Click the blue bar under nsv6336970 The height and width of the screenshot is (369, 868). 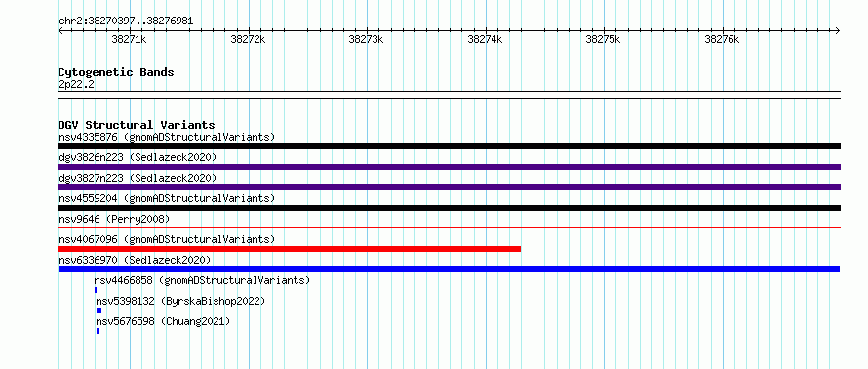pyautogui.click(x=449, y=269)
